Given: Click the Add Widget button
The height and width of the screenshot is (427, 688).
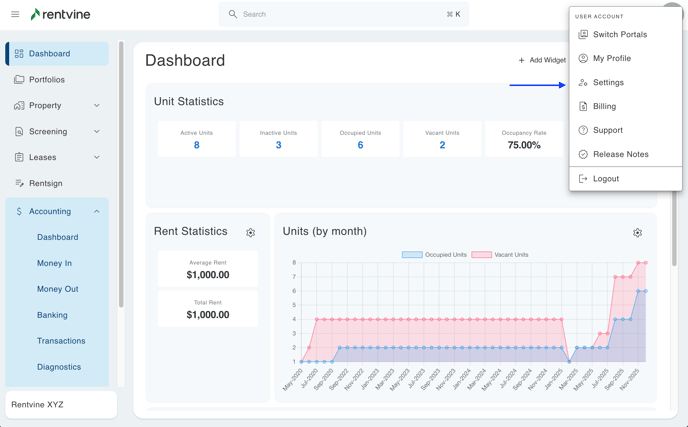Looking at the screenshot, I should tap(542, 60).
